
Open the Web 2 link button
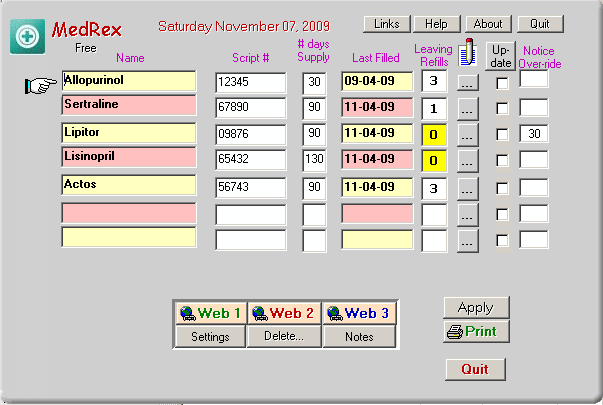284,313
